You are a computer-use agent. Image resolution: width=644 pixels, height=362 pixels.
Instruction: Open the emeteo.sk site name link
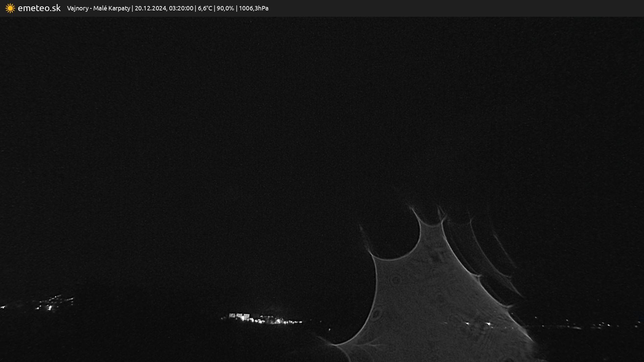click(39, 8)
